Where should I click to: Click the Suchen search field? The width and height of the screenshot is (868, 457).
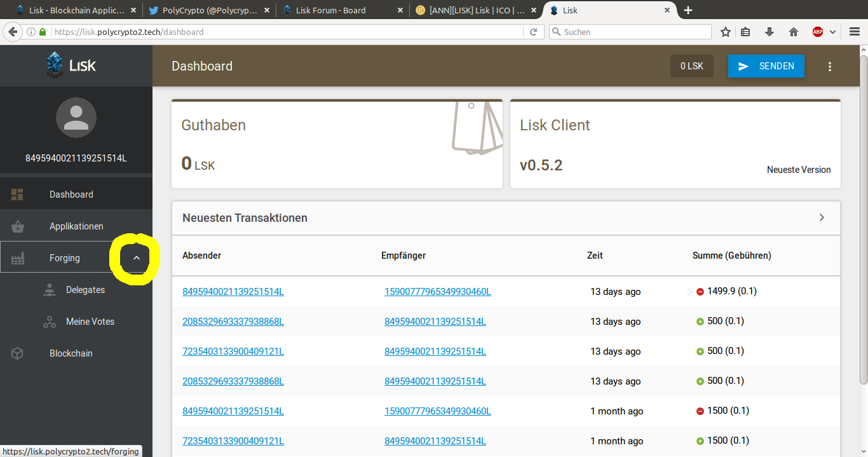coord(630,32)
